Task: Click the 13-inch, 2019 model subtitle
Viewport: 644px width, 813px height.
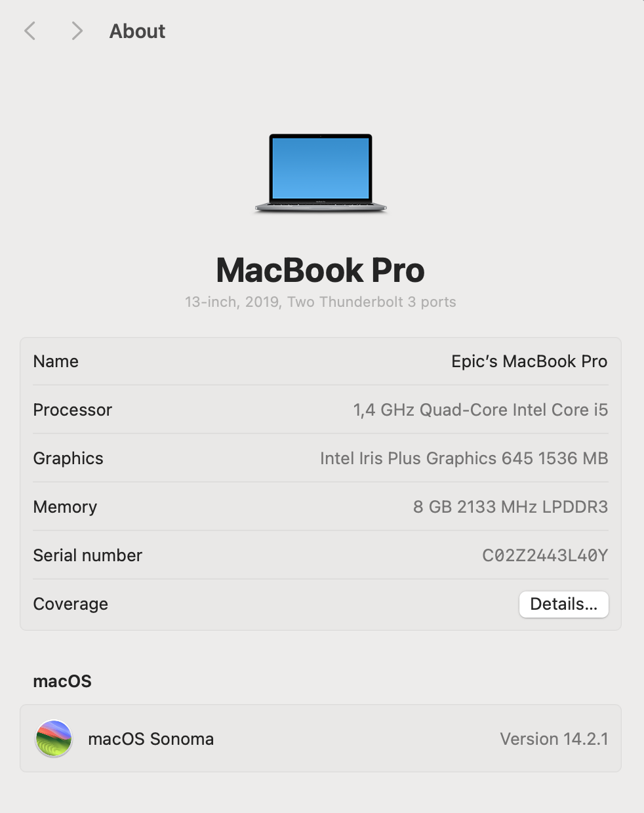Action: (321, 302)
